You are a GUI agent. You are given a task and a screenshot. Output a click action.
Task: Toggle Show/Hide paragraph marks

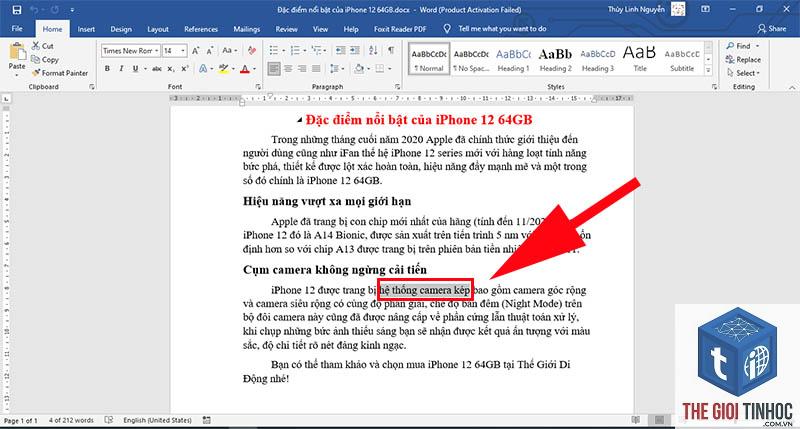click(x=391, y=51)
